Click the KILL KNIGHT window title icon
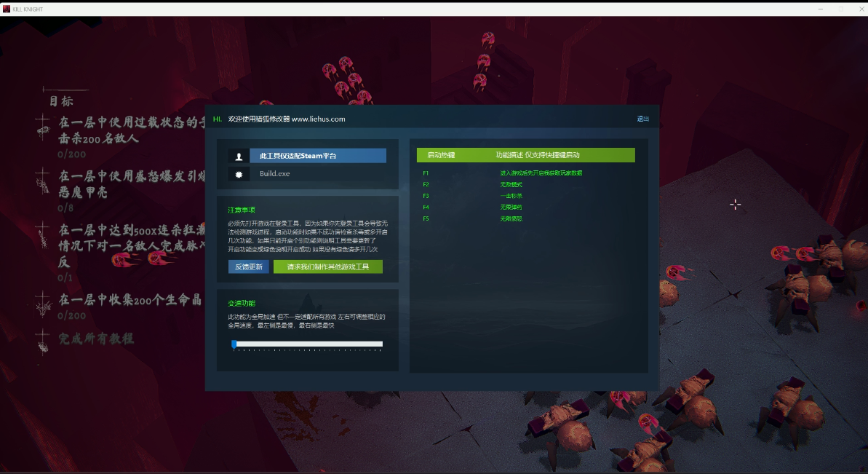 pyautogui.click(x=6, y=9)
